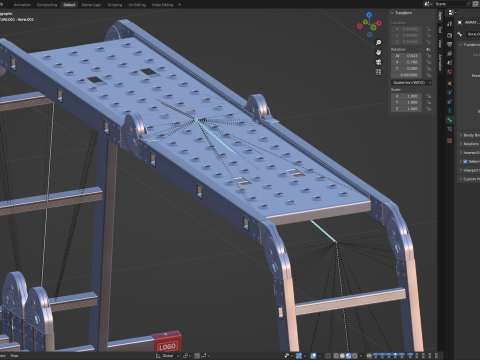Image resolution: width=480 pixels, height=360 pixels.
Task: Lock Rotation W with its padlock icon
Action: 428,56
